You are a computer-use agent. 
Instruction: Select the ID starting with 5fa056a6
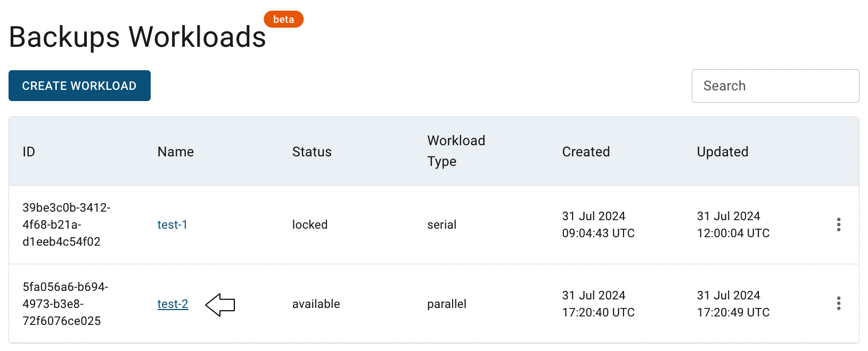coord(65,304)
